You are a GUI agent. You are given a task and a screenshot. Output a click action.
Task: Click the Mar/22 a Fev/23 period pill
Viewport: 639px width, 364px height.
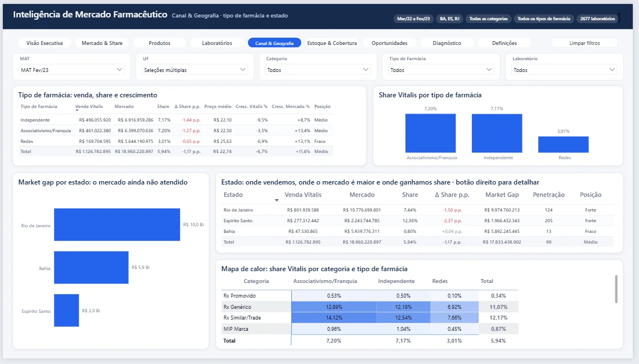[413, 19]
